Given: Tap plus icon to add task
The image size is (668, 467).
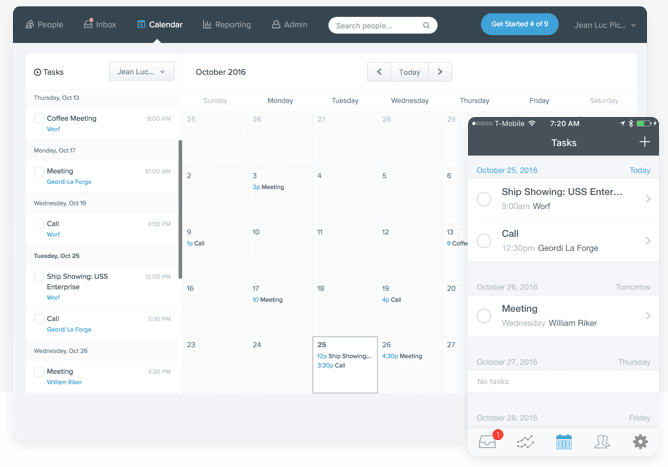Looking at the screenshot, I should [x=644, y=142].
